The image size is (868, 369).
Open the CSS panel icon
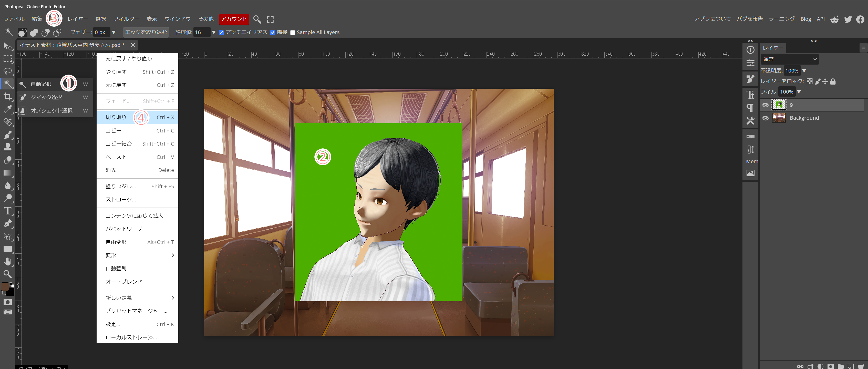(750, 137)
